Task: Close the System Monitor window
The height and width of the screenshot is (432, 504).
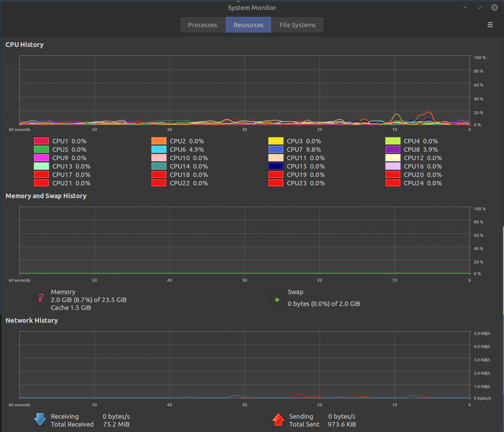Action: coord(494,8)
